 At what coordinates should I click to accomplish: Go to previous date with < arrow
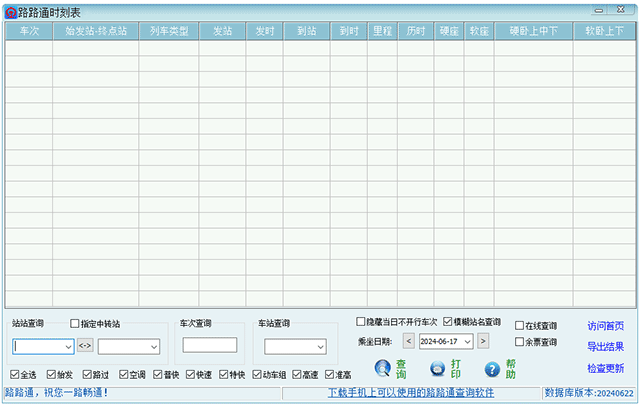point(409,341)
